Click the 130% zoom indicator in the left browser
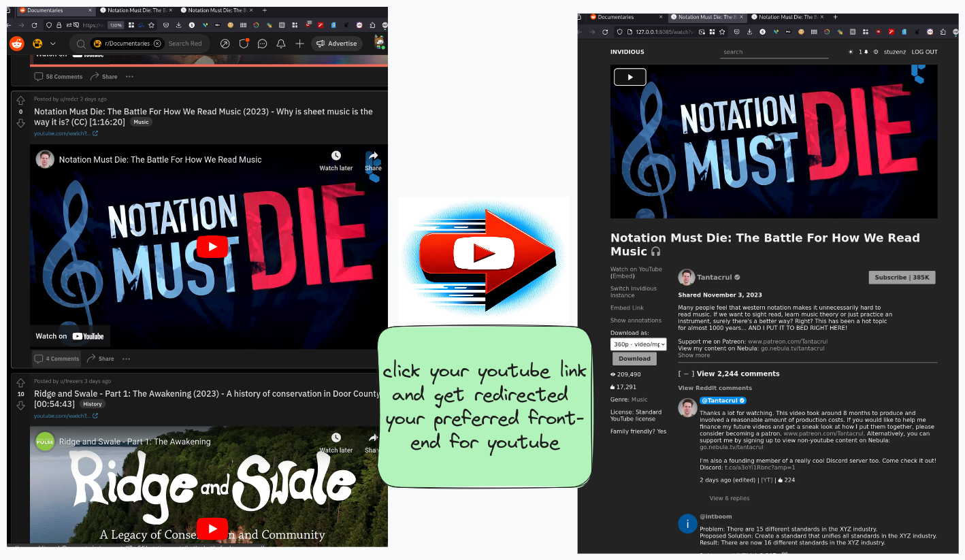 [x=116, y=25]
